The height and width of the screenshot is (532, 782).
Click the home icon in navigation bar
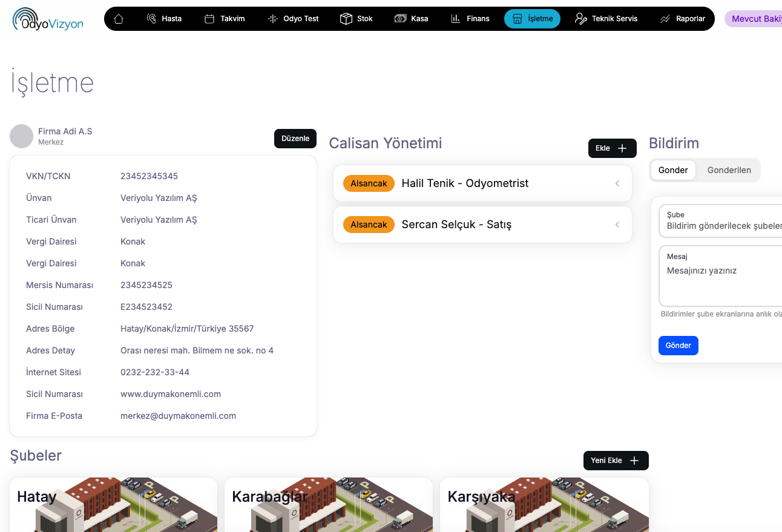119,19
